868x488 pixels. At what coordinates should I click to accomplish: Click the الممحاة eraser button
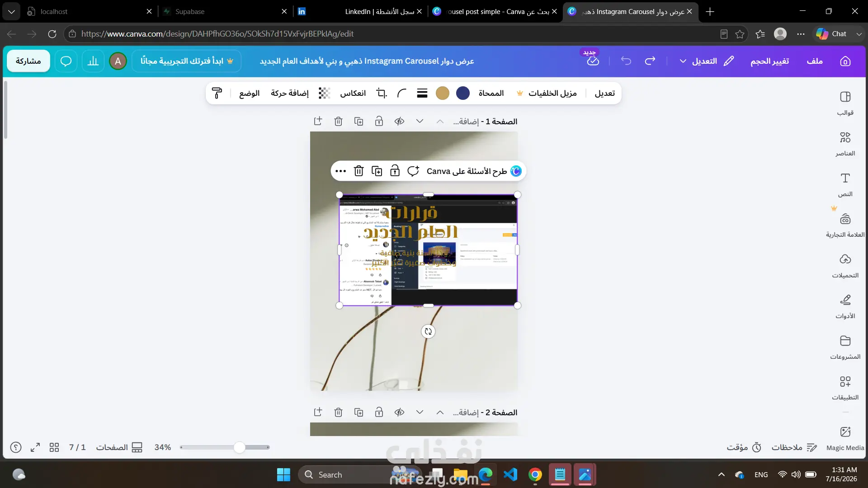(x=491, y=93)
